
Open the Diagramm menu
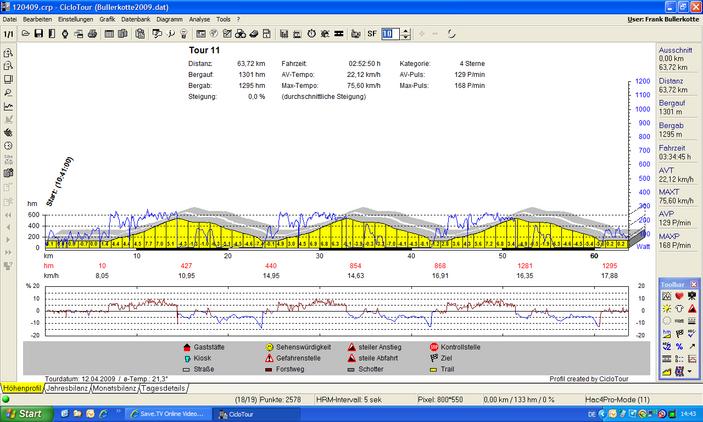[168, 19]
